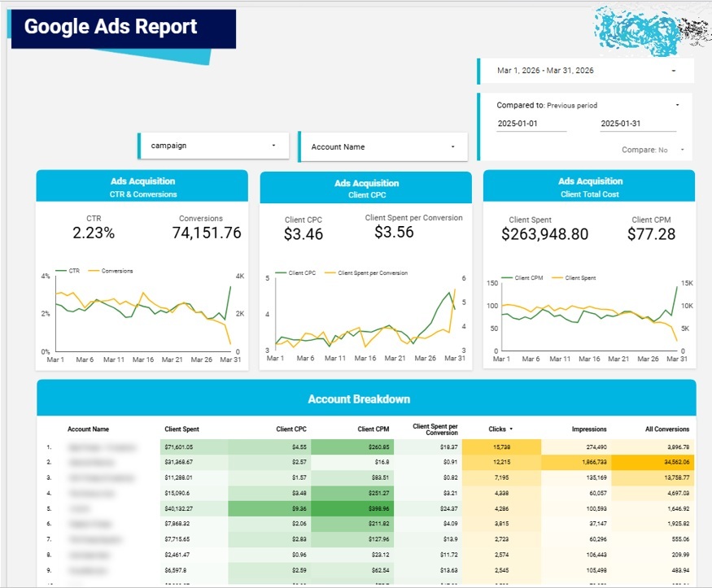
Task: Open the campaign filter dropdown
Action: 213,146
